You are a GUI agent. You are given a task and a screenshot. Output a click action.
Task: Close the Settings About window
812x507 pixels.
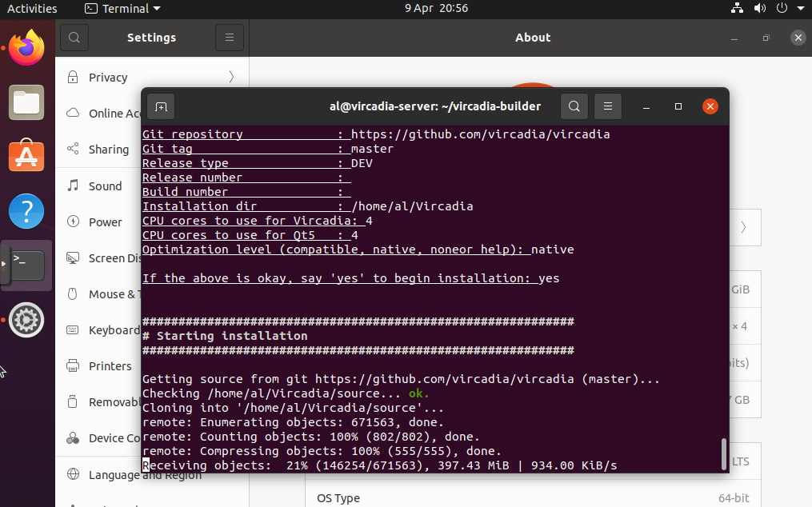[x=798, y=38]
